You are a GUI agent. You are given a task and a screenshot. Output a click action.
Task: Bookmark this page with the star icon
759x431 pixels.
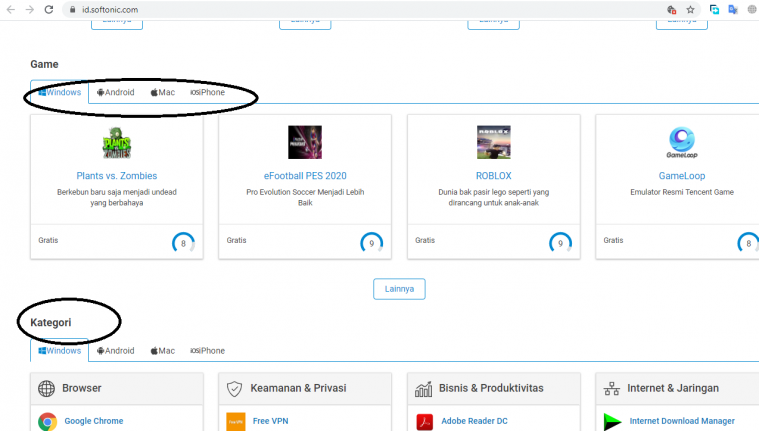click(x=690, y=9)
